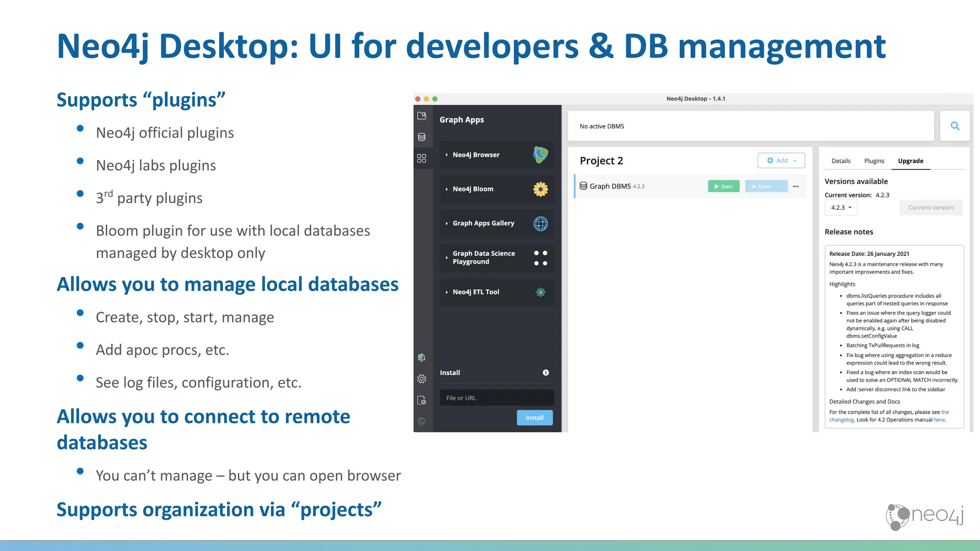Open the Projects sidebar icon
This screenshot has width=980, height=551.
coord(422,116)
